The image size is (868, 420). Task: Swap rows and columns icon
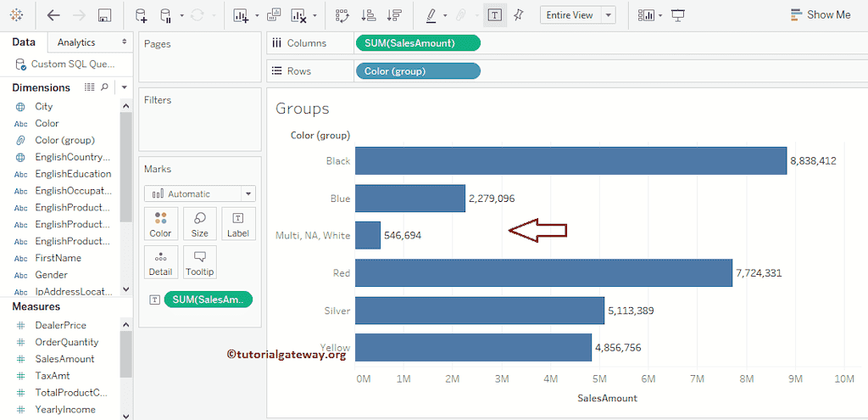(342, 15)
